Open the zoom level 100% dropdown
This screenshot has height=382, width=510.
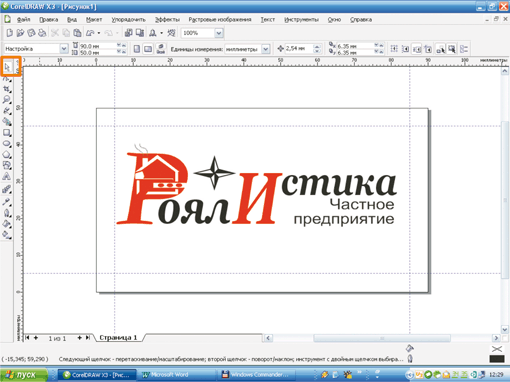point(219,33)
